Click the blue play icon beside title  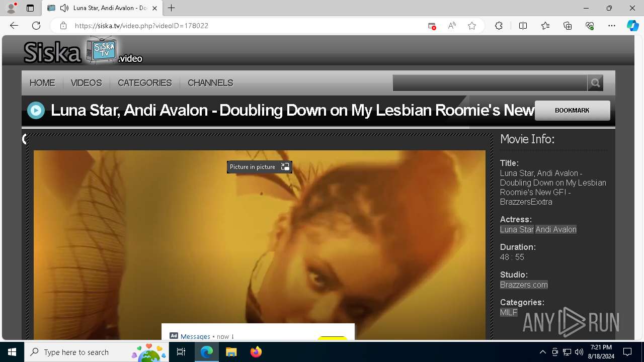pyautogui.click(x=36, y=110)
